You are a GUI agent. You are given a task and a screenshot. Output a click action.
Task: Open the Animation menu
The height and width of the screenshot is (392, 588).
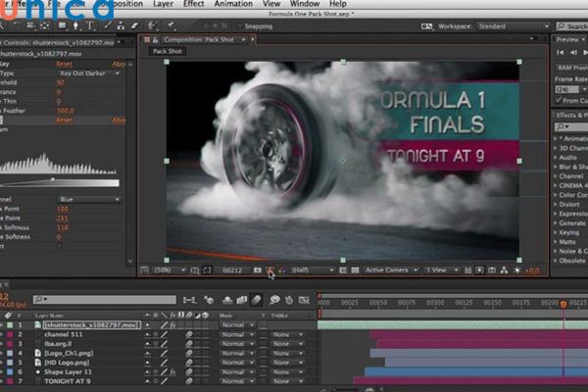coord(233,4)
